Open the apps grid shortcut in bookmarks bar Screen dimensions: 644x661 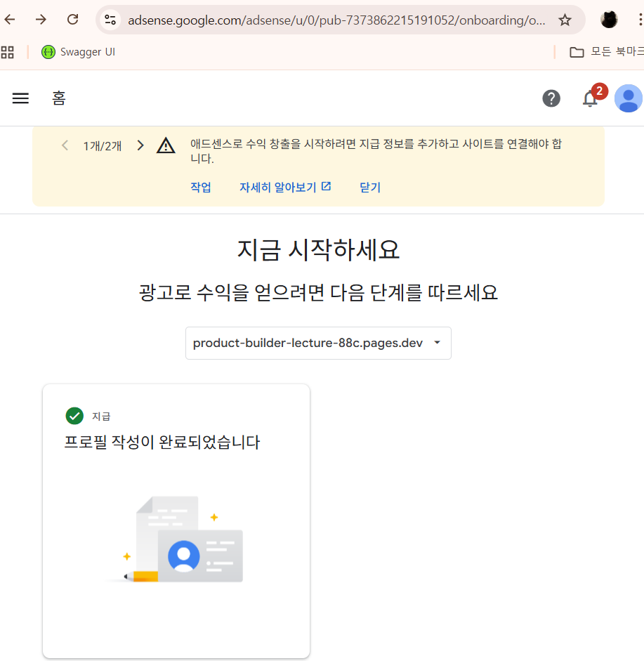tap(8, 52)
